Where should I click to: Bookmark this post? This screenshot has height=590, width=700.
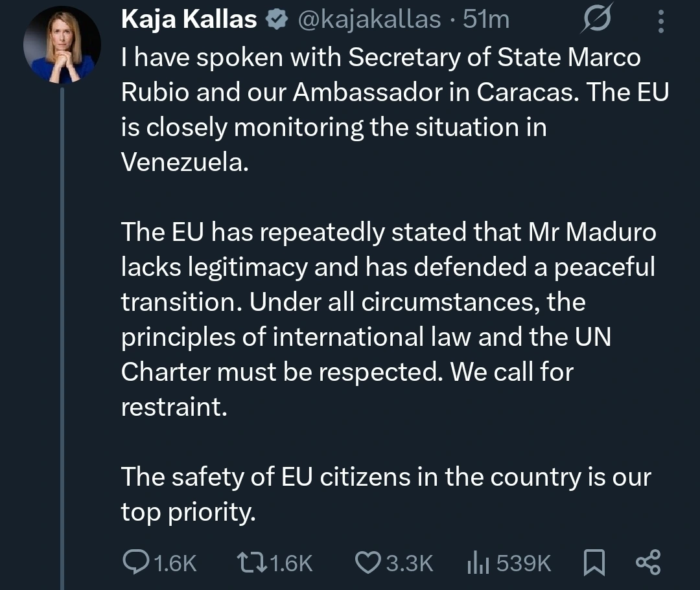pyautogui.click(x=594, y=562)
